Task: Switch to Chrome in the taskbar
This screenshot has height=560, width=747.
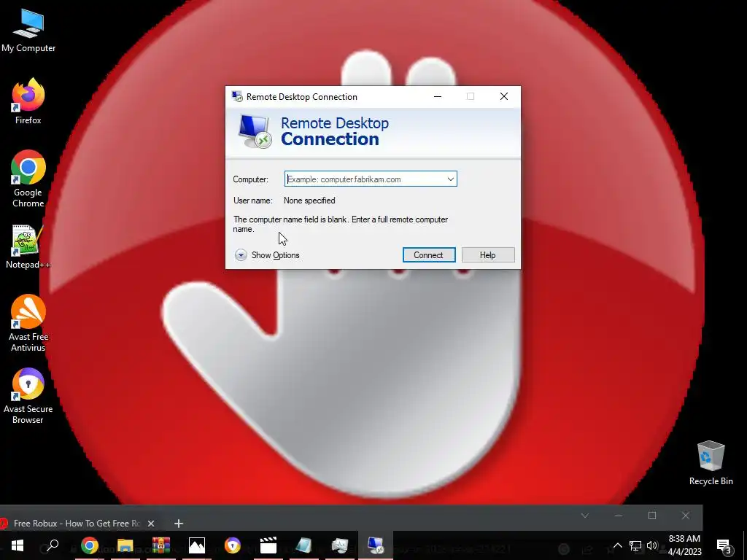Action: (89, 545)
